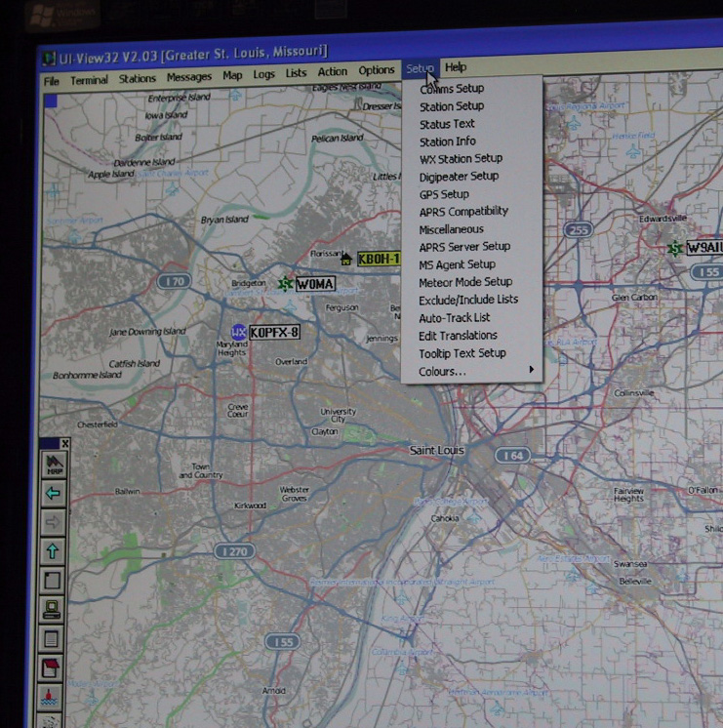Close the floating toolbar with X
This screenshot has width=723, height=728.
point(64,443)
